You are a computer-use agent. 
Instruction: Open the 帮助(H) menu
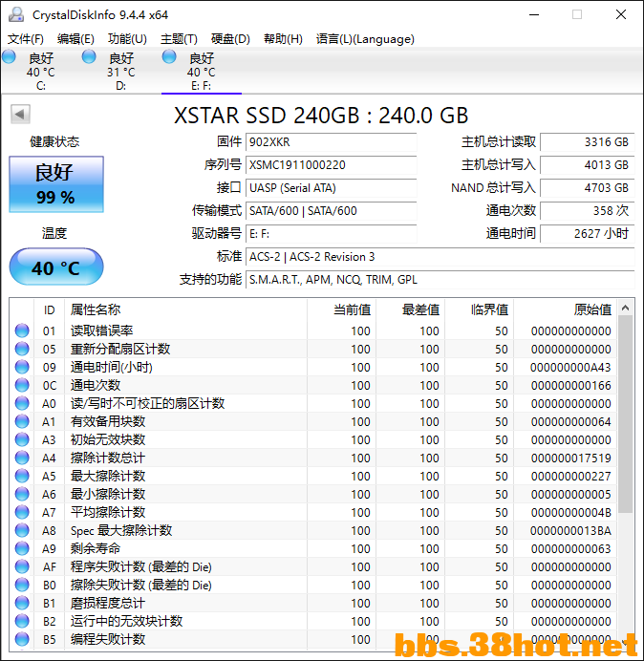click(283, 39)
